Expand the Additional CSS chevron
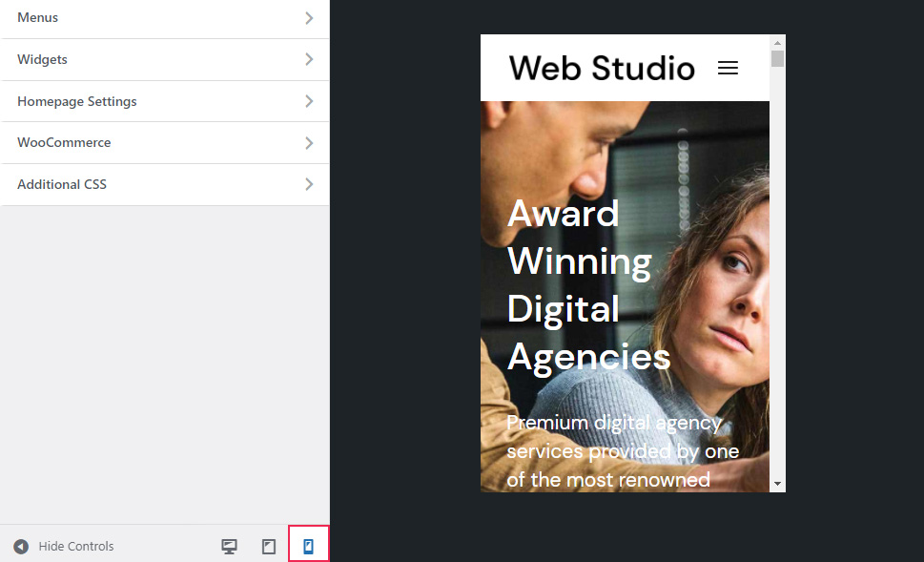Screen dimensions: 924x562 pos(309,184)
